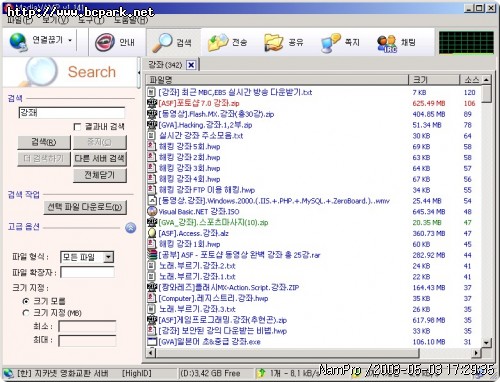
Task: Select file [강좌] 보안된 강의 다운받는 비법.hwp
Action: (x=223, y=331)
